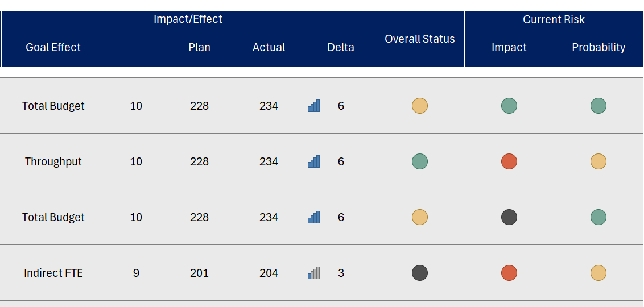Select the black Overall Status circle for Indirect FTE
Viewport: 644px width, 307px height.
pos(420,273)
